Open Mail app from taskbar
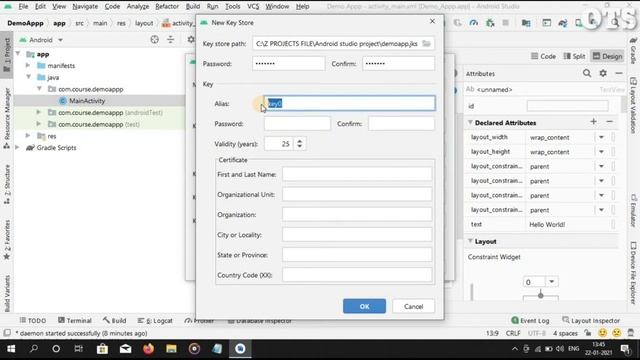Viewport: 640px width, 360px height. pos(125,349)
